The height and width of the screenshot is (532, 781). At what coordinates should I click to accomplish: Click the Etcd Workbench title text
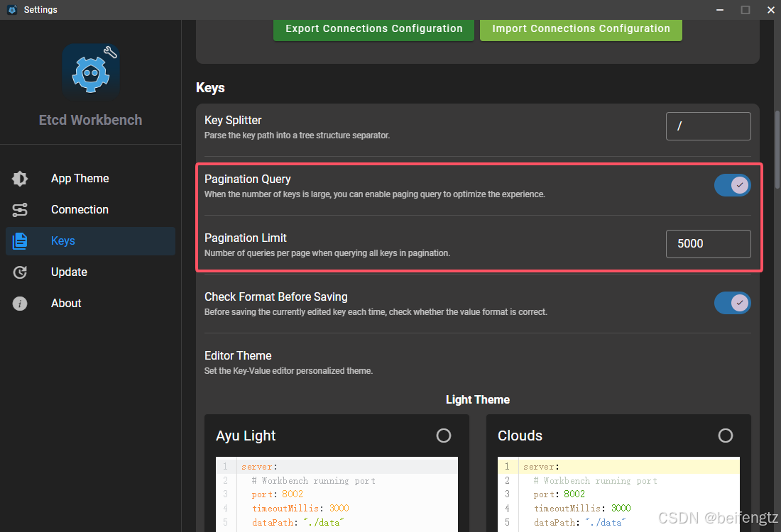[x=91, y=120]
